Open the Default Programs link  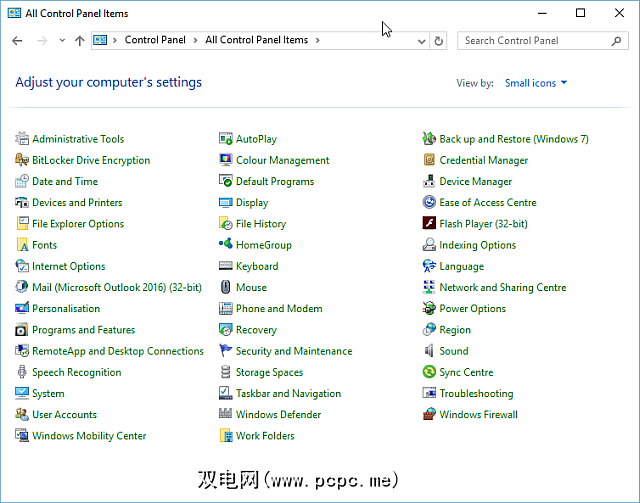point(275,182)
